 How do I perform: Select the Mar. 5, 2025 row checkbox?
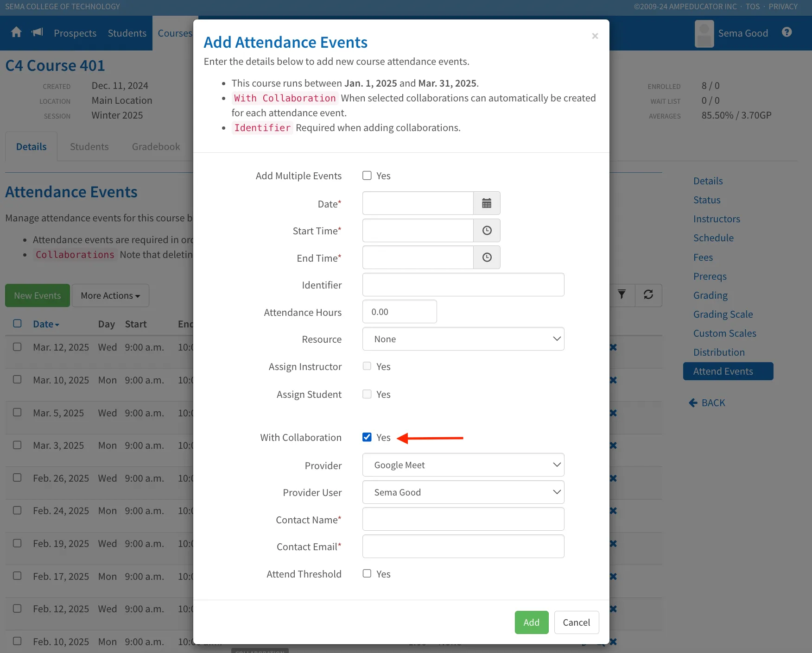[17, 412]
